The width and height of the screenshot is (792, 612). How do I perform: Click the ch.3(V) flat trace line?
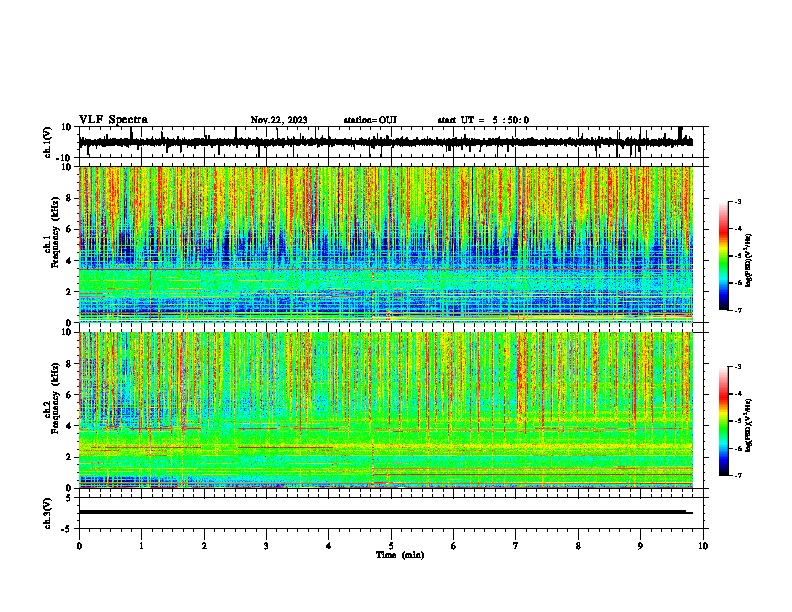(385, 512)
